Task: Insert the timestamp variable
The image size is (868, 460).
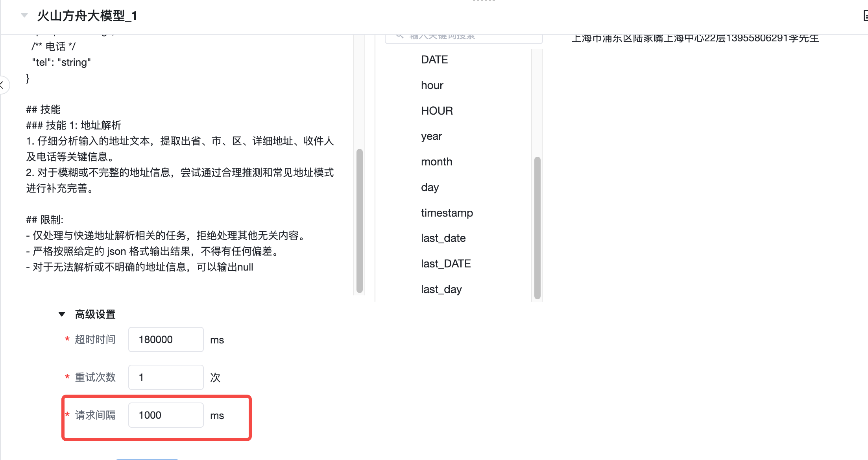Action: tap(447, 213)
